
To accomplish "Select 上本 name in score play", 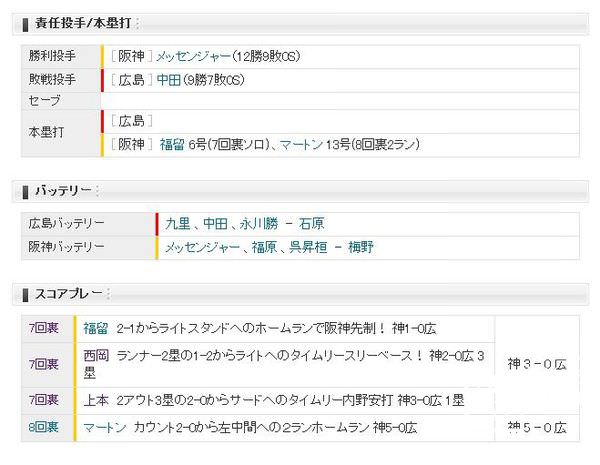I will (96, 401).
